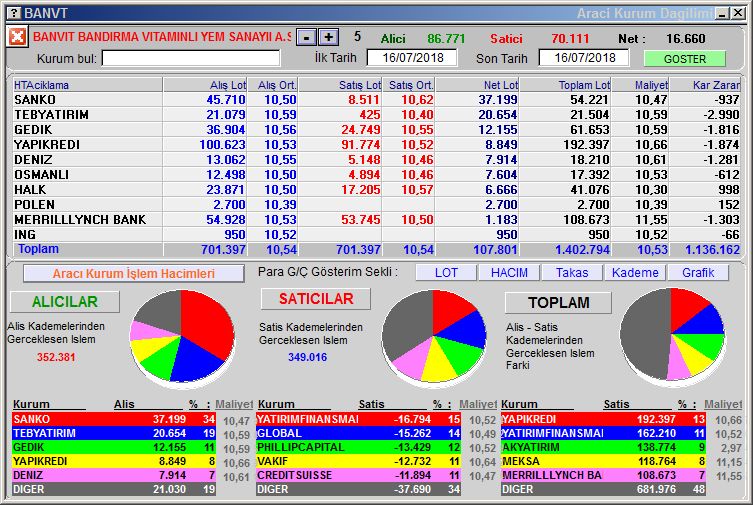This screenshot has height=505, width=753.
Task: Click the SATICILAR button
Action: point(316,299)
